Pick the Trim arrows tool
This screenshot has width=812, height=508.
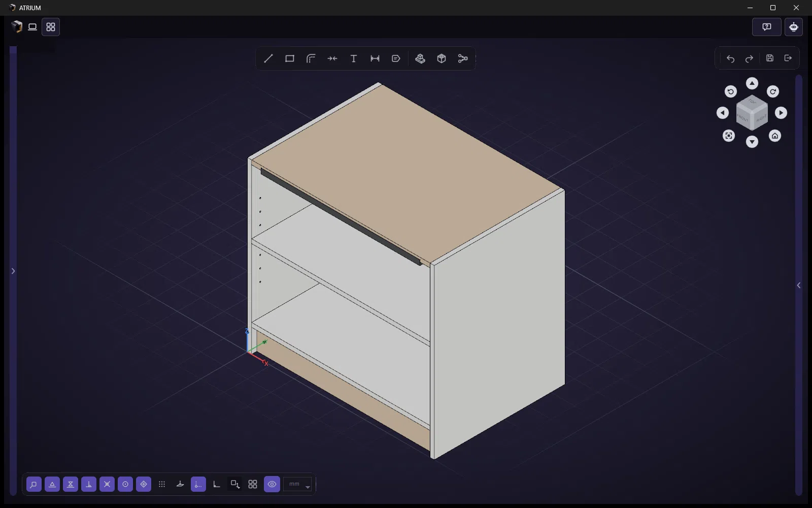tap(332, 58)
